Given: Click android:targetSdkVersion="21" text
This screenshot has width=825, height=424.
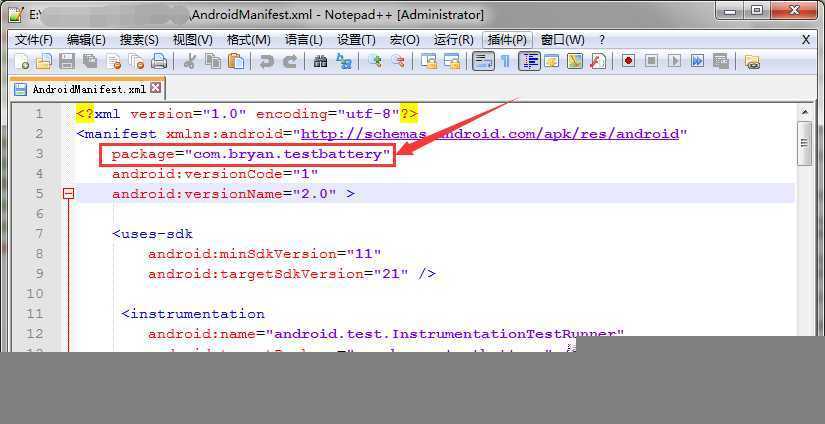Looking at the screenshot, I should (278, 274).
